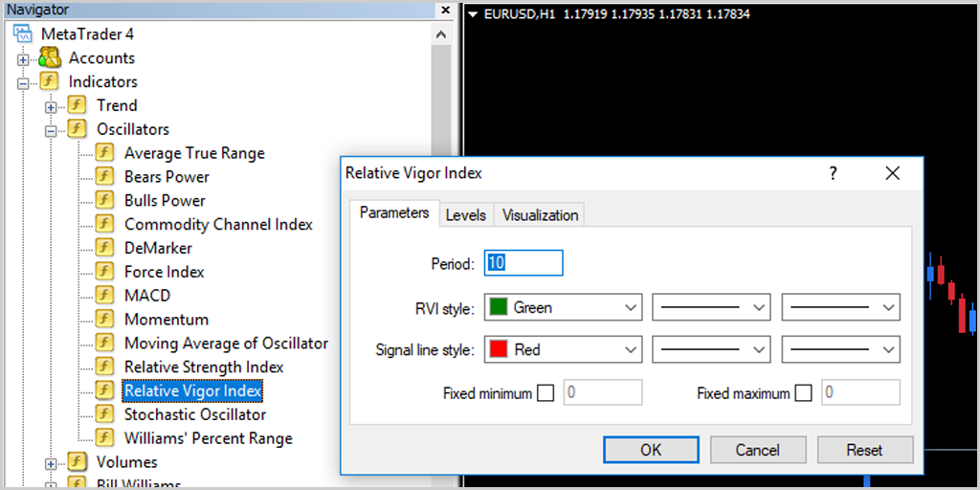Select the MACD label
980x490 pixels.
(x=147, y=296)
